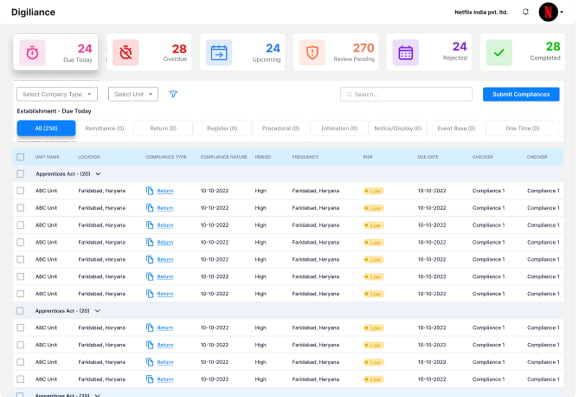Open document icon in last row of top Apprentices group
This screenshot has height=397, width=576.
pos(150,293)
